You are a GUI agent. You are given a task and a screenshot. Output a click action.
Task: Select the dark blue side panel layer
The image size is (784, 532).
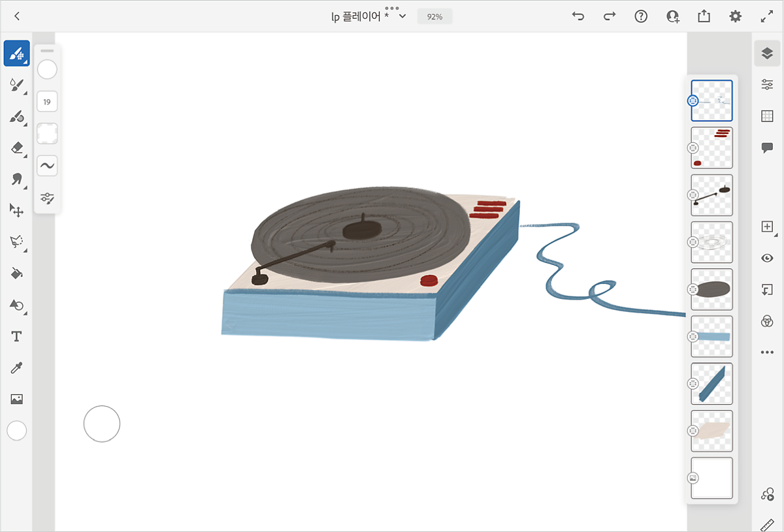point(712,384)
